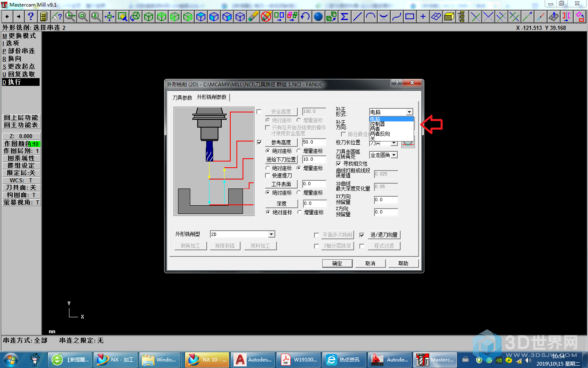Click the back arrow toolbar icon
Image resolution: width=588 pixels, height=368 pixels.
(x=7, y=17)
